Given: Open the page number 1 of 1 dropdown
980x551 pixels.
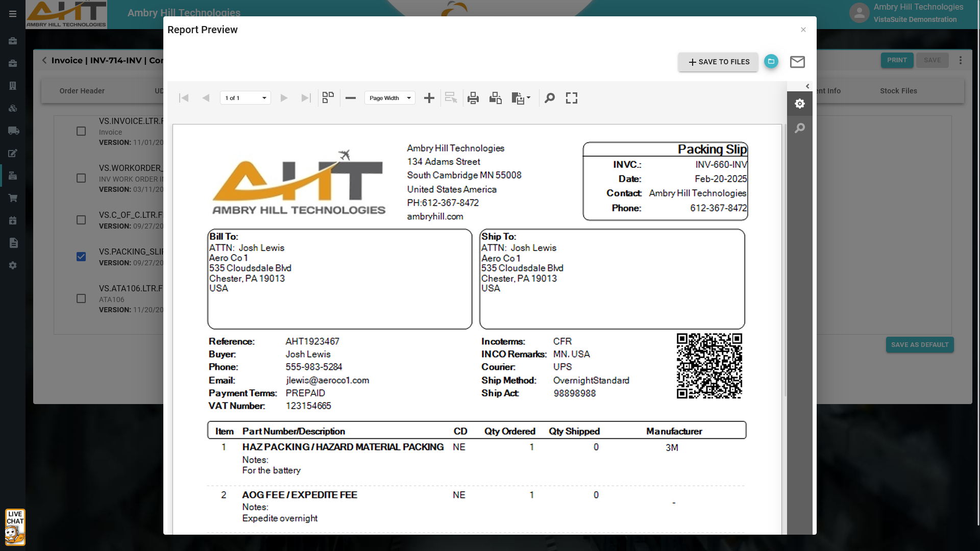Looking at the screenshot, I should click(x=246, y=98).
